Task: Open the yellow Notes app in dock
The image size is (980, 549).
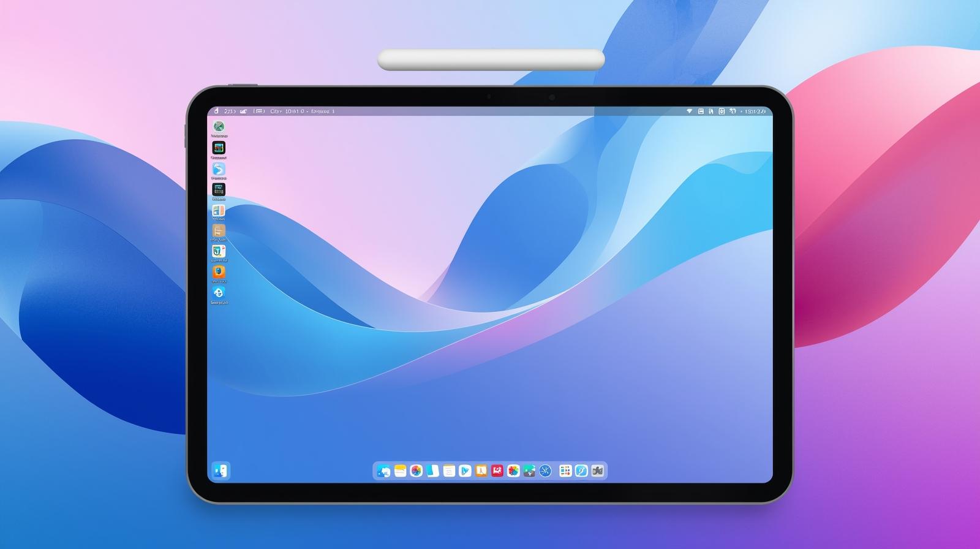Action: pos(400,471)
